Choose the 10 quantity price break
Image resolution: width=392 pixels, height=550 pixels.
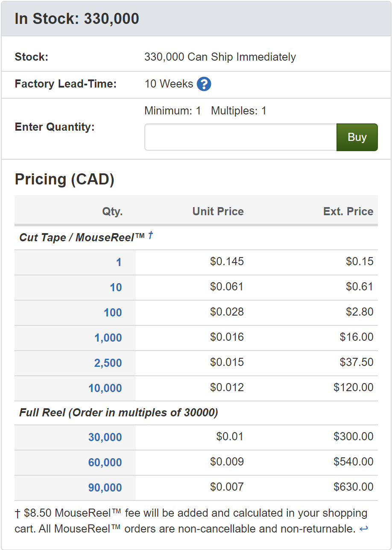(116, 287)
